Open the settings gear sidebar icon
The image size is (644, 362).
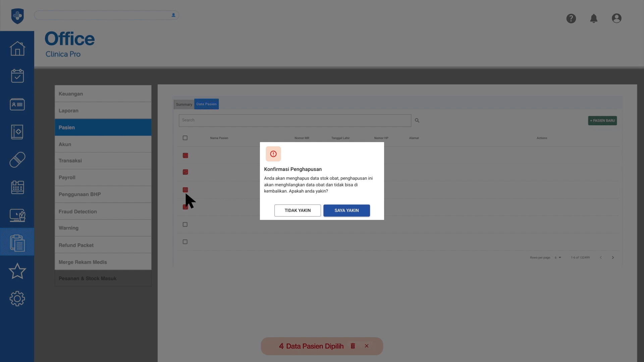point(17,298)
